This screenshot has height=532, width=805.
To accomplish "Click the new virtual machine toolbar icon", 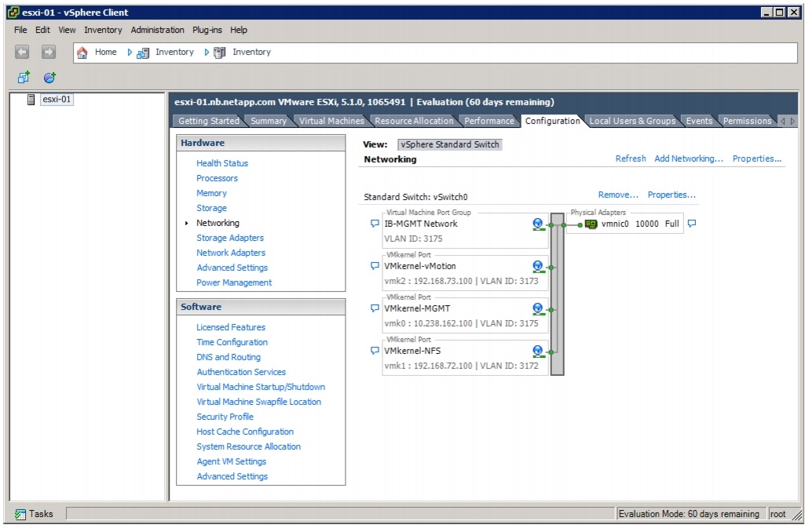I will pos(24,78).
